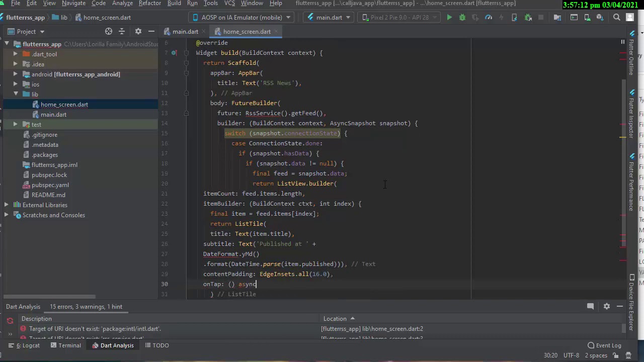Collapse all in Project panel toolbar
Screen dimensions: 644x362
[121, 31]
